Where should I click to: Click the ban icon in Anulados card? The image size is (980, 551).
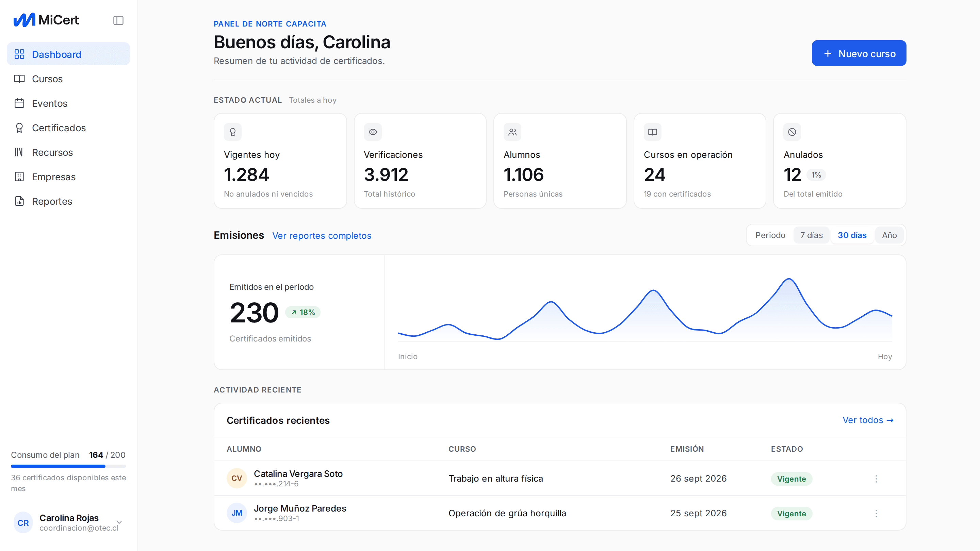[792, 132]
